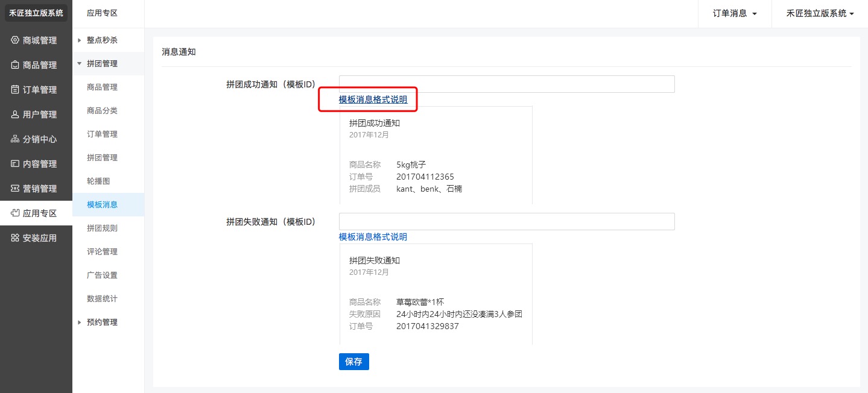The image size is (868, 393).
Task: Click the 拼团失败通知 template ID input
Action: click(x=507, y=222)
